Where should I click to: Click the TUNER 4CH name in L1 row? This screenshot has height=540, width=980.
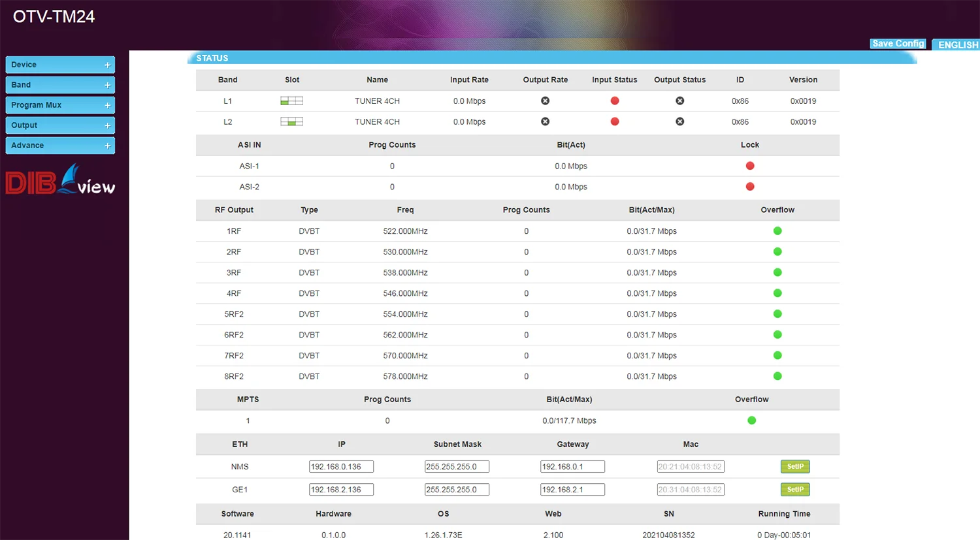pyautogui.click(x=377, y=101)
